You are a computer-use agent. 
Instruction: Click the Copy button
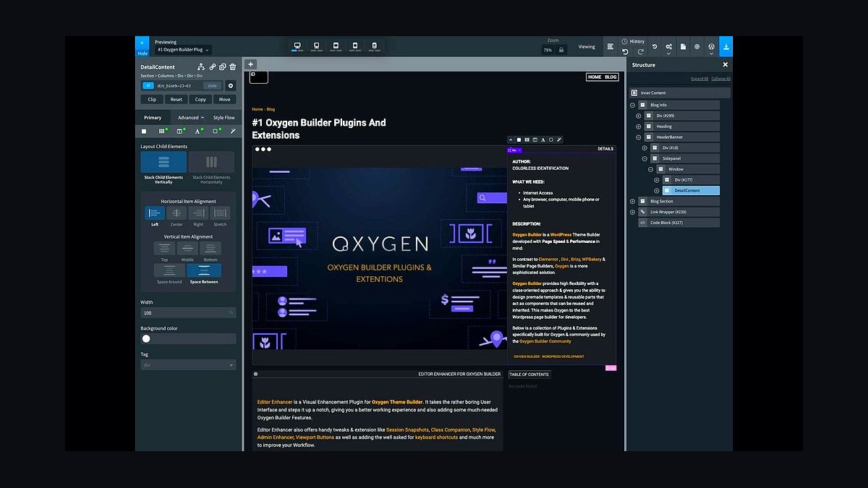point(200,99)
